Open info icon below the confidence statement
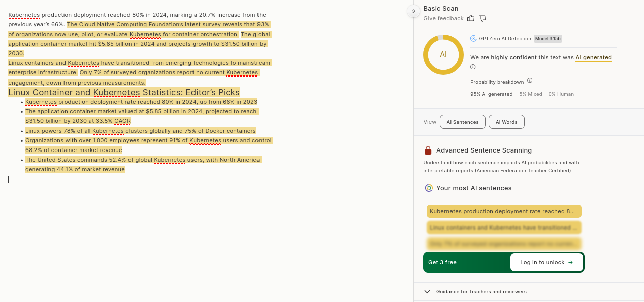The height and width of the screenshot is (302, 644). (473, 67)
